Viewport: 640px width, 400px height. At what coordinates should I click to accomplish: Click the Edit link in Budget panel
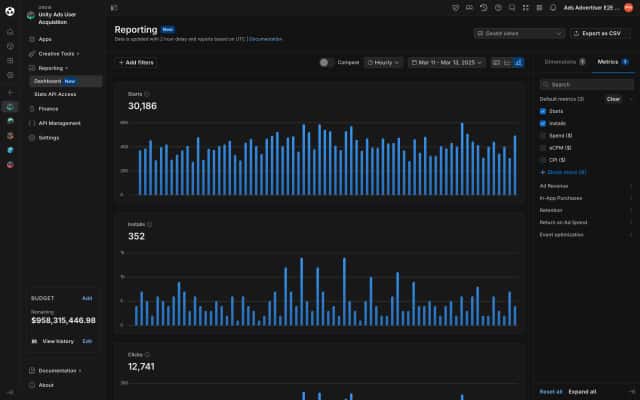coord(87,341)
